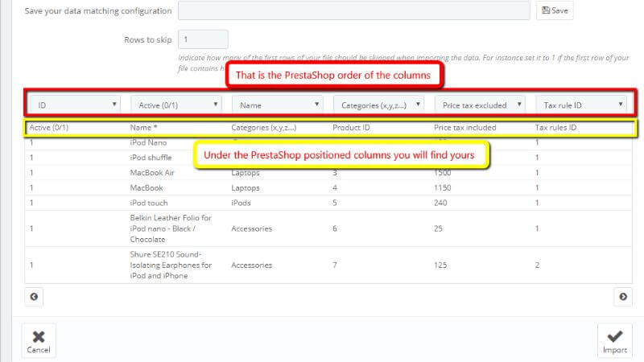Click the 'Price tax included' header text
The height and width of the screenshot is (362, 644).
point(465,128)
